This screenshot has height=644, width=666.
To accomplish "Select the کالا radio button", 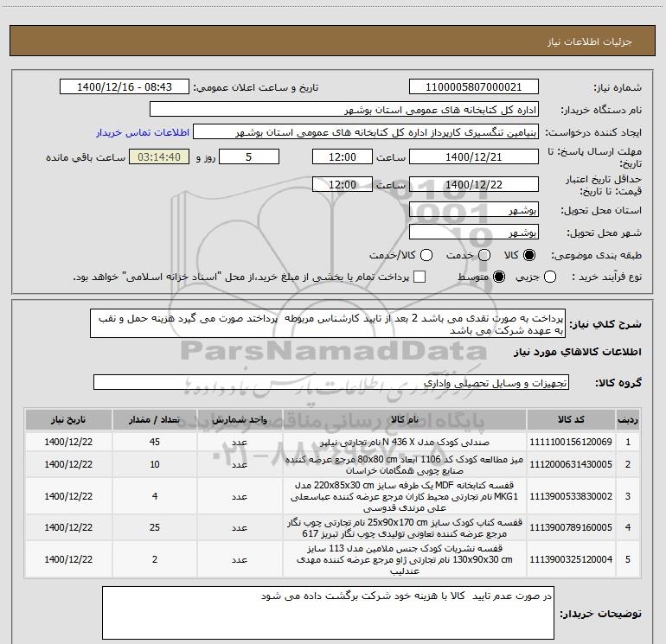I will pos(529,255).
